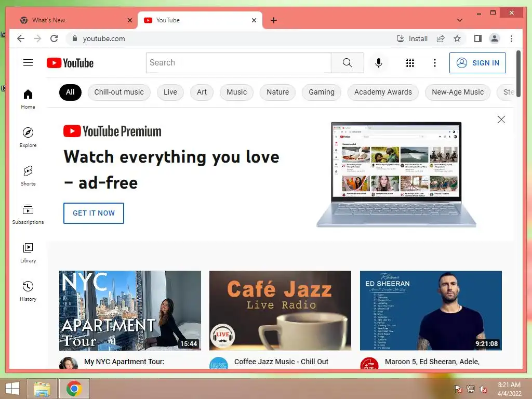Image resolution: width=532 pixels, height=399 pixels.
Task: Open File Explorer from the taskbar
Action: (x=42, y=389)
